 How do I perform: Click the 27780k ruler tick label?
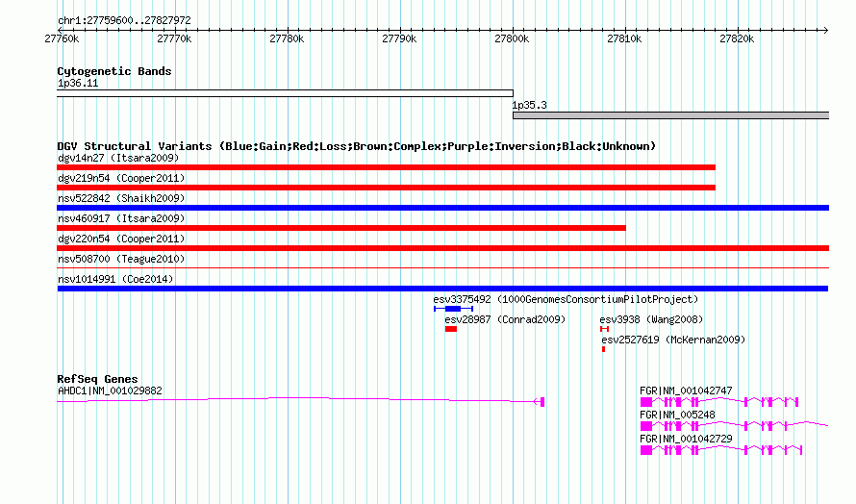click(x=287, y=38)
